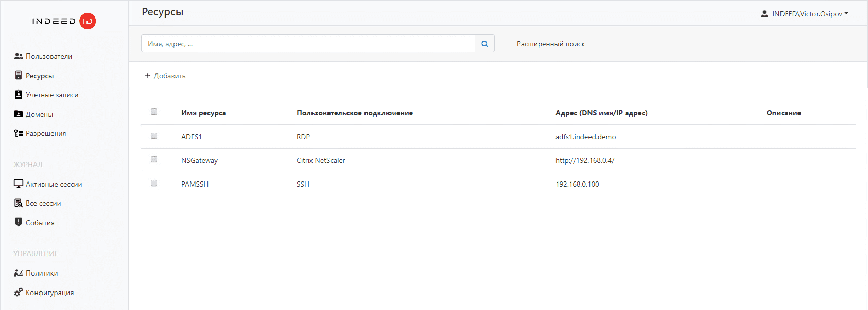Go to Все сессии in sidebar

click(x=43, y=203)
